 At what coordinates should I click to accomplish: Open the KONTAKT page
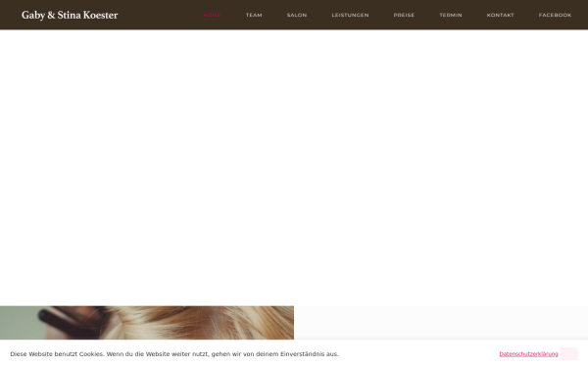click(x=500, y=15)
